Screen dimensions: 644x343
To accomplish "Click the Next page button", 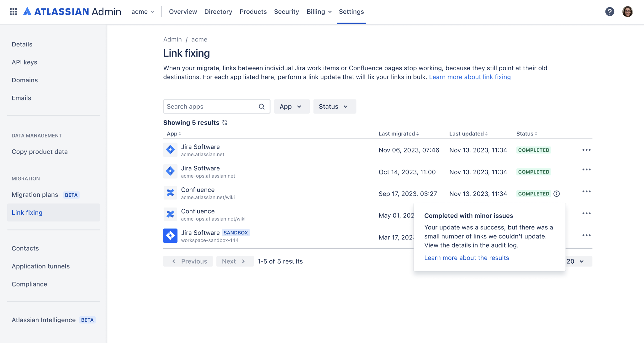I will [235, 261].
